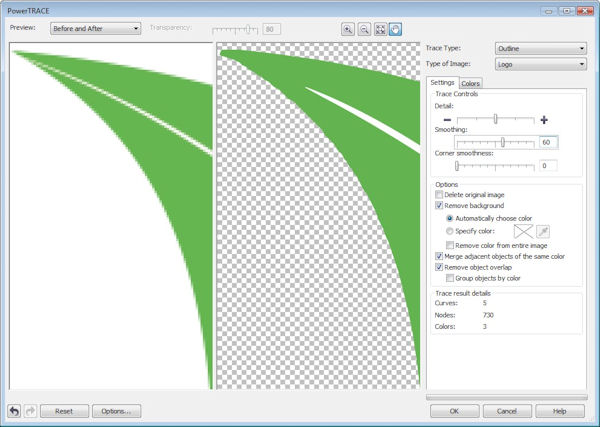Enable Delete original image checkbox
Screen dimensions: 600x427
pyautogui.click(x=440, y=194)
